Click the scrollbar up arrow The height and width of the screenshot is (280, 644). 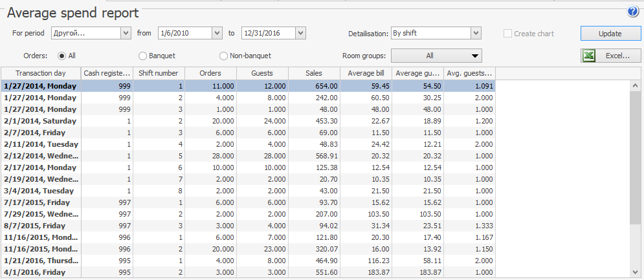click(x=636, y=86)
